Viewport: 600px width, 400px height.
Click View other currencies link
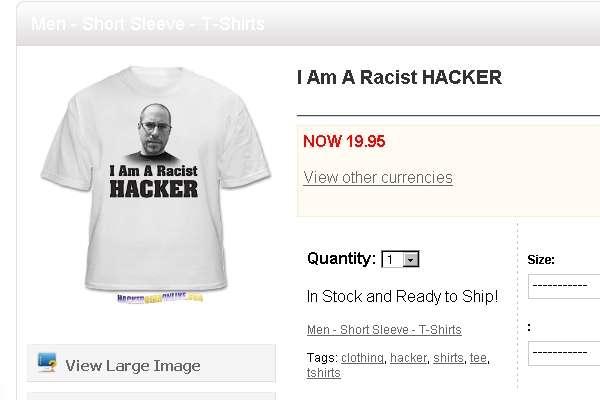378,178
